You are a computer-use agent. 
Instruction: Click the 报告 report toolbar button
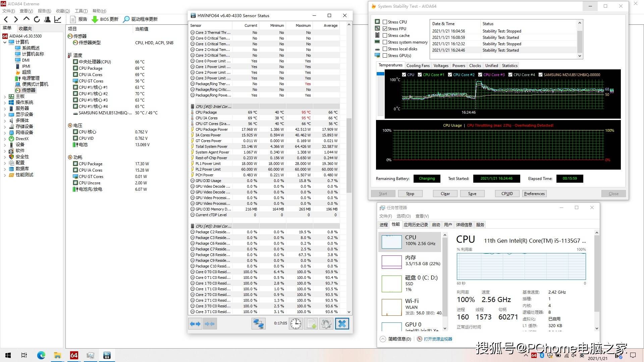78,19
